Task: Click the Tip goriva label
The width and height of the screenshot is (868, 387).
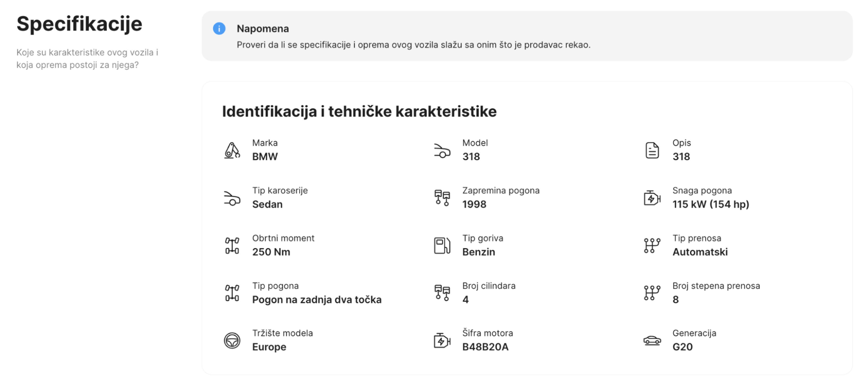Action: [483, 238]
